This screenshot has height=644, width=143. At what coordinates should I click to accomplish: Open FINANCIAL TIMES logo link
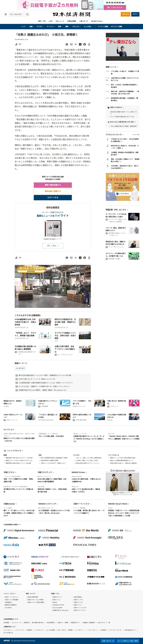(85, 545)
